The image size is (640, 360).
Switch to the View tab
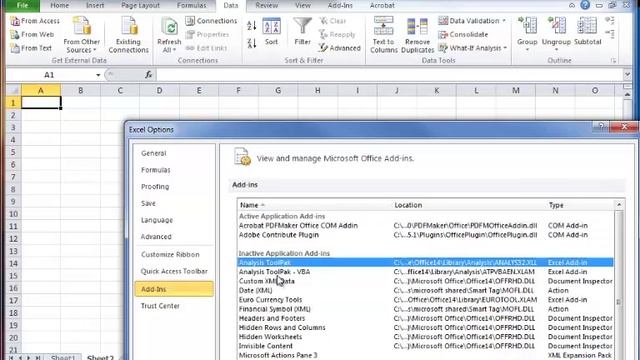coord(302,5)
